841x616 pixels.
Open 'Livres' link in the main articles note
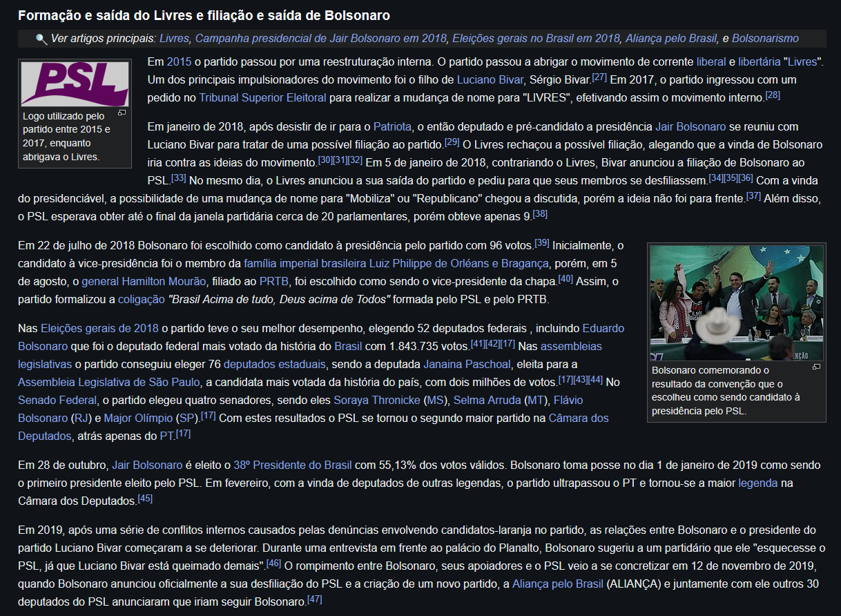[x=175, y=39]
